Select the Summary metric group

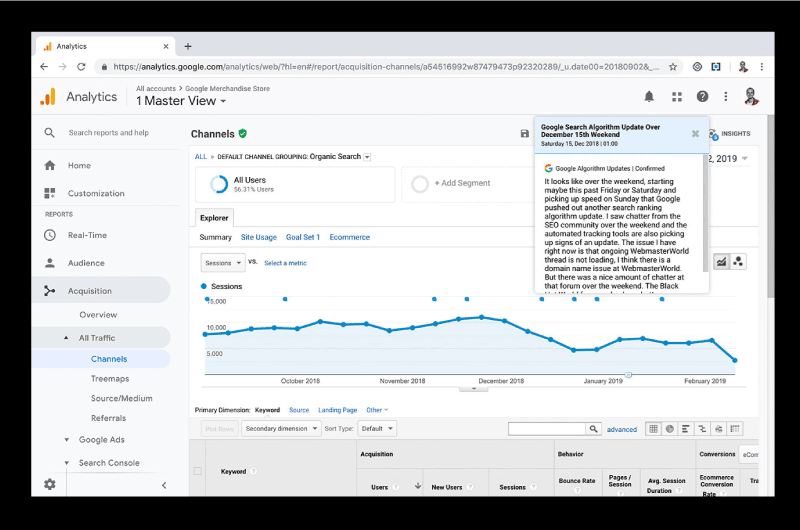click(x=215, y=237)
